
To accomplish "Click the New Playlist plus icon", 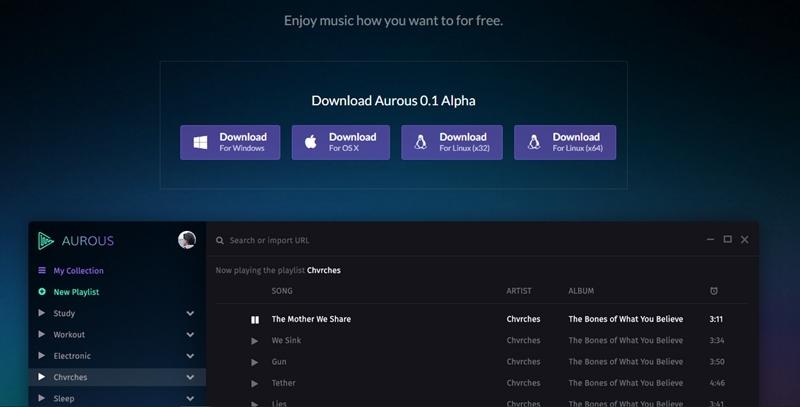I will [x=42, y=292].
